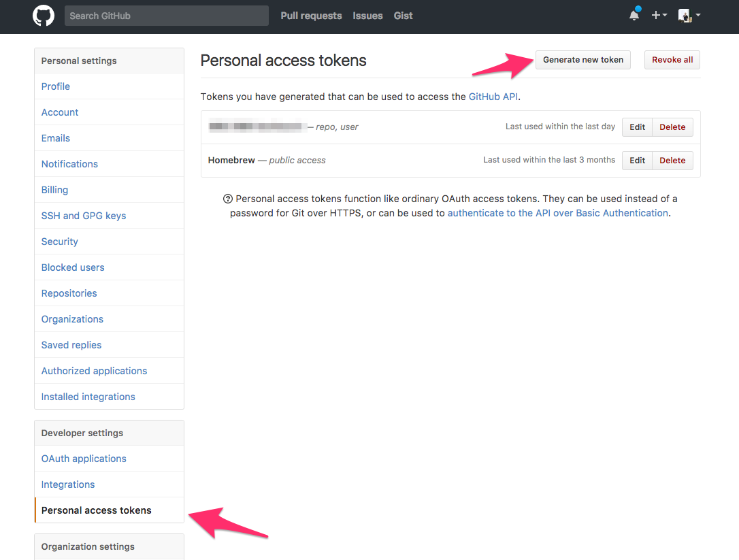Click Generate new token button
This screenshot has width=739, height=560.
coord(583,60)
